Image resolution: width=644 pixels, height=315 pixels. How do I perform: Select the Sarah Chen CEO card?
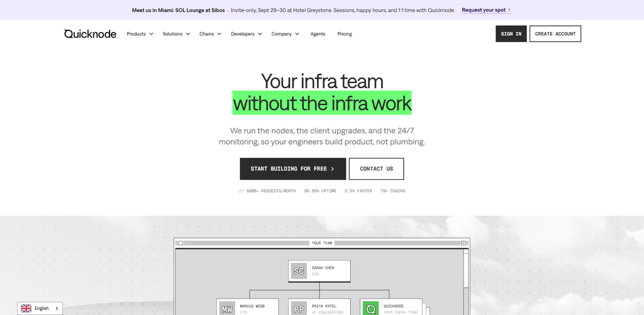(319, 271)
